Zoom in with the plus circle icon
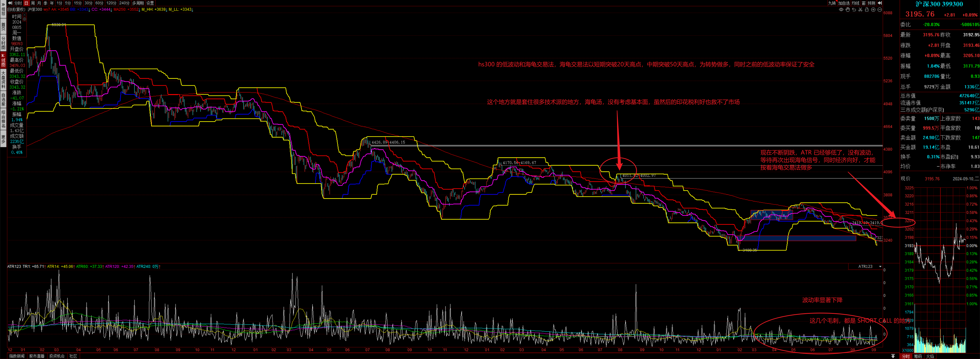The width and height of the screenshot is (980, 359). [873, 9]
